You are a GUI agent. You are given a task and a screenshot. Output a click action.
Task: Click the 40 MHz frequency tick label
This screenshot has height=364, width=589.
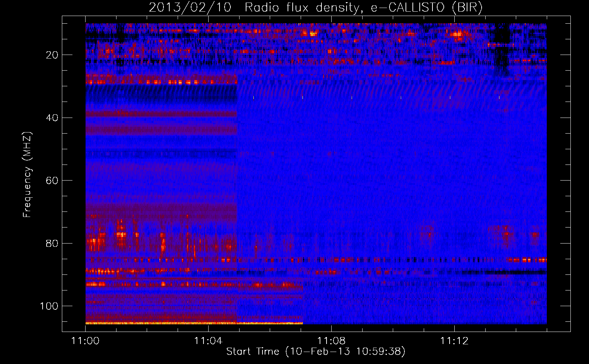[52, 118]
